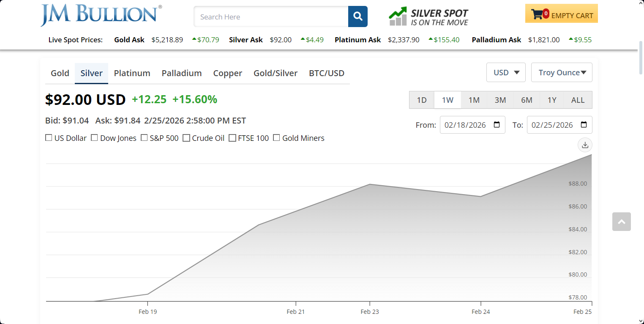
Task: Click the Feb 19 axis date label
Action: tap(147, 312)
